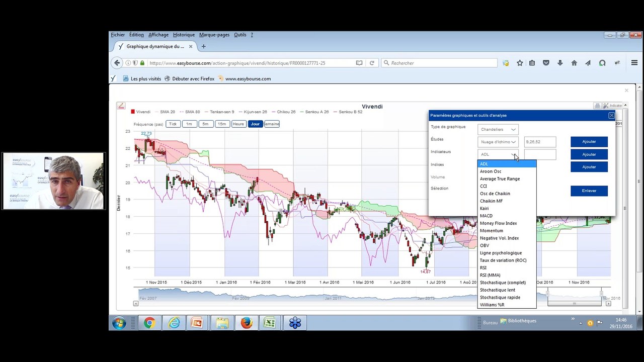Open file explorer on the taskbar
Screen dimensions: 644x362
pos(222,323)
